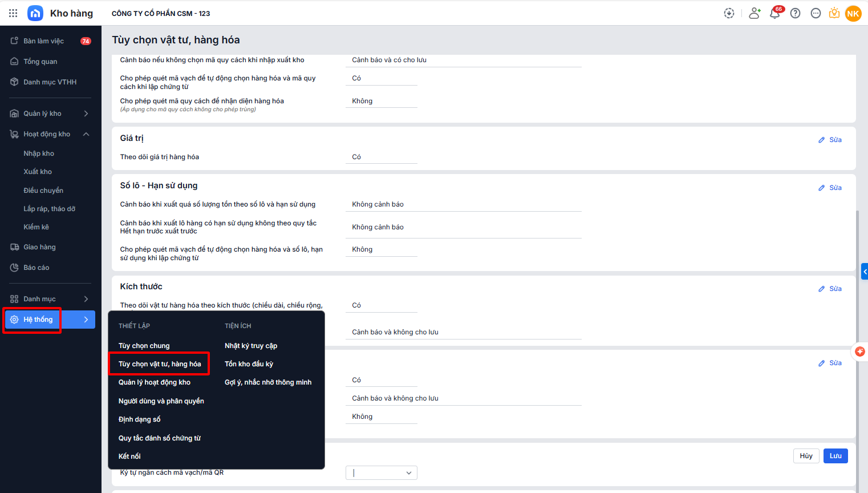Select Tùy chọn chung from menu
This screenshot has width=868, height=493.
(144, 346)
